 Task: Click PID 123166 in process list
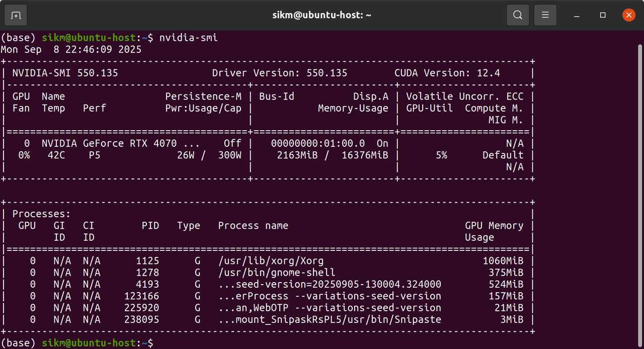[142, 296]
